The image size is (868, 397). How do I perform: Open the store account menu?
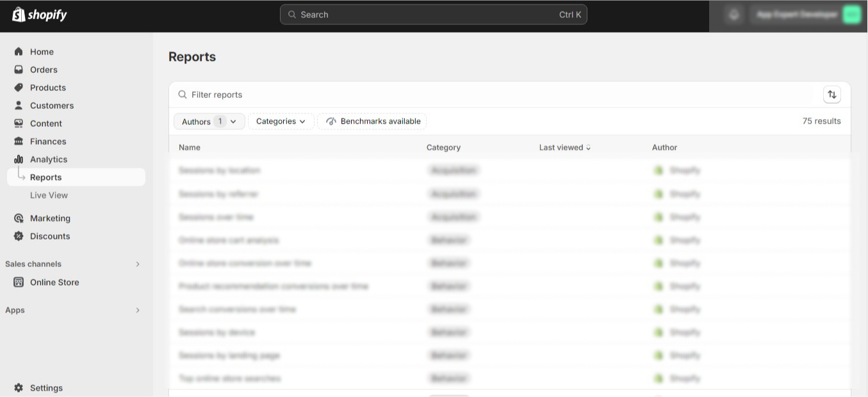pos(806,15)
